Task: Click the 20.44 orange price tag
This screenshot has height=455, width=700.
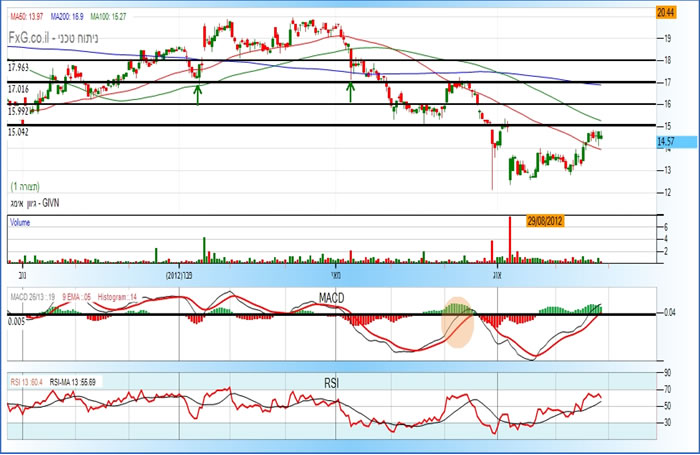Action: point(666,13)
